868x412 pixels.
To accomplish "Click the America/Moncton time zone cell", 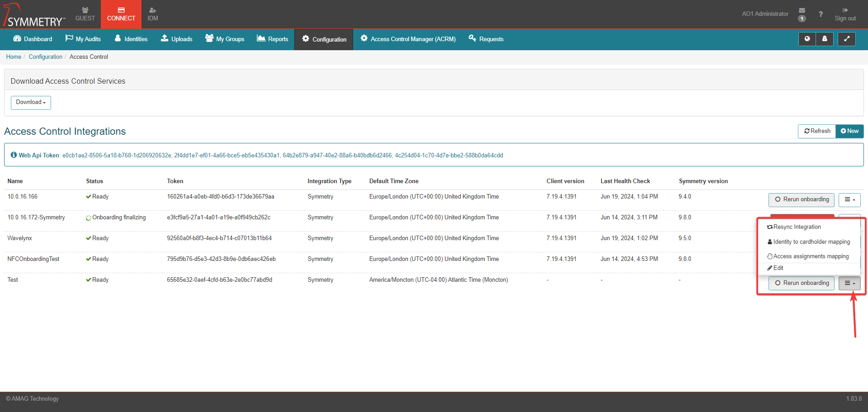I will (x=439, y=280).
